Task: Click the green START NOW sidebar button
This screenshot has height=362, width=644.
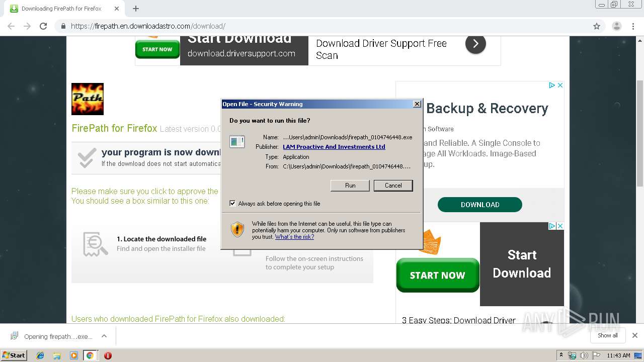Action: (438, 275)
